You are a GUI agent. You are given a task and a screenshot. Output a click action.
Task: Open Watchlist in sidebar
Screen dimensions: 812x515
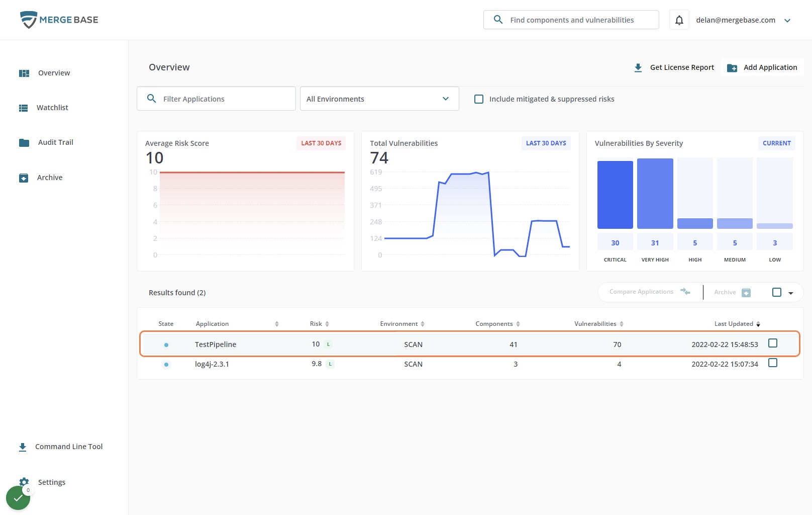52,108
